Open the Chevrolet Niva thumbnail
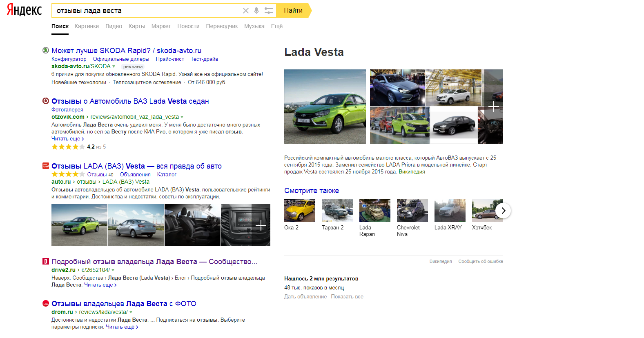The width and height of the screenshot is (644, 338). [x=412, y=210]
